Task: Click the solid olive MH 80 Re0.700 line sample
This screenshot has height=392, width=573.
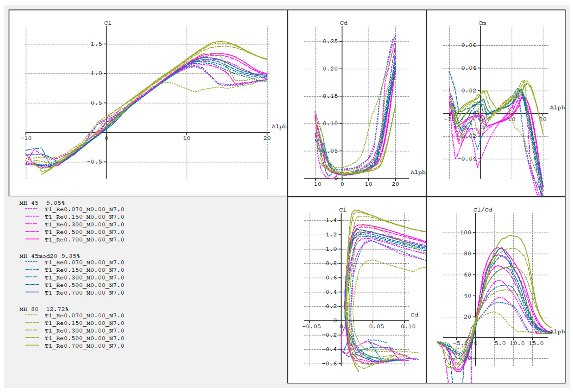Action: [32, 345]
